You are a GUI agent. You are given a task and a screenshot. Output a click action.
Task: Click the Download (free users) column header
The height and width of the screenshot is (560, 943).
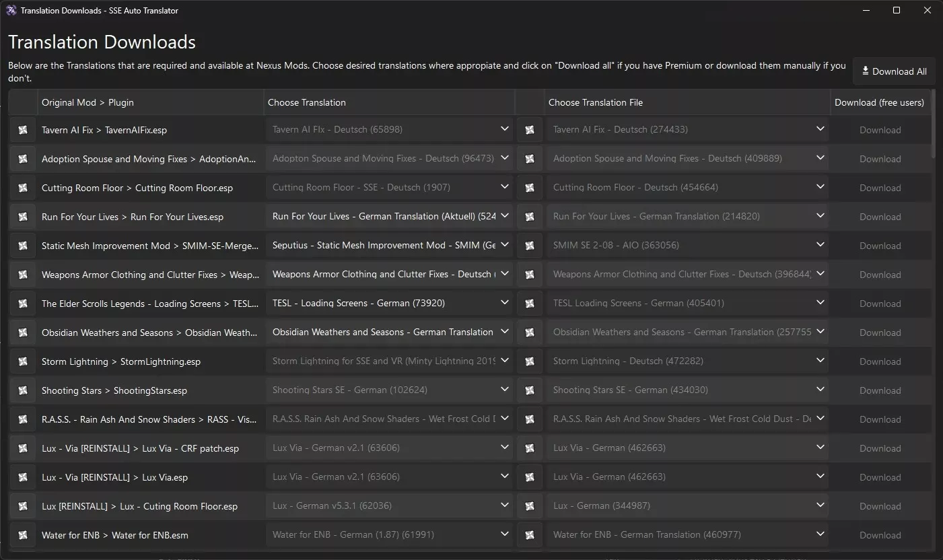[880, 102]
